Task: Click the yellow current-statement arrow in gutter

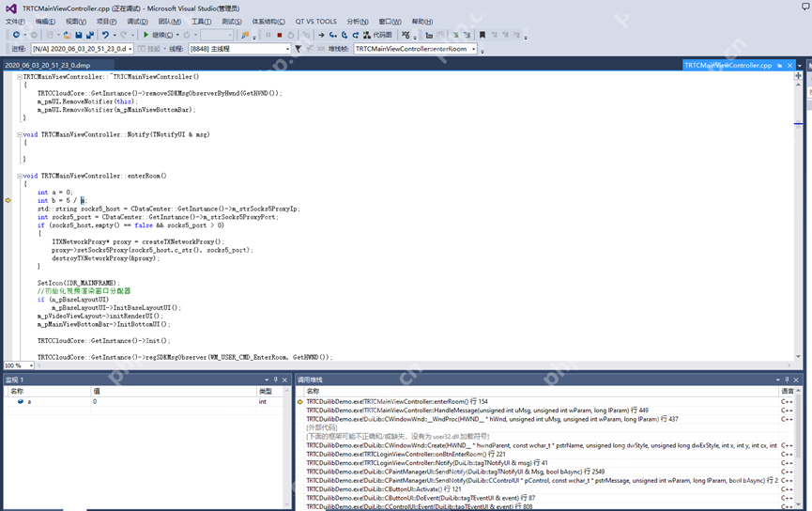Action: click(8, 200)
